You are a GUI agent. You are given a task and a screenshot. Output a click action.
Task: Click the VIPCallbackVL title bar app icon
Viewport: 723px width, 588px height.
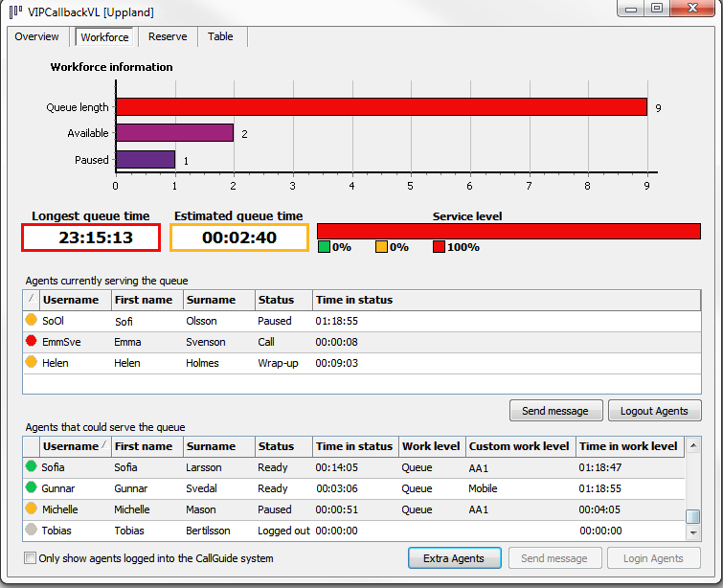[15, 11]
